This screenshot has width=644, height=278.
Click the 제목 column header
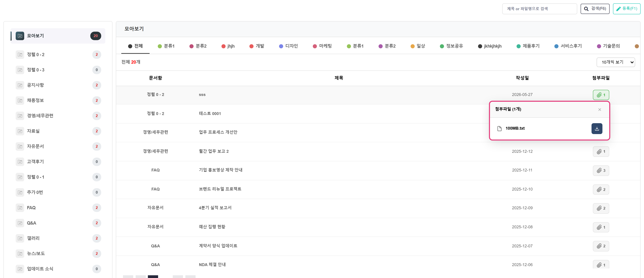[339, 78]
